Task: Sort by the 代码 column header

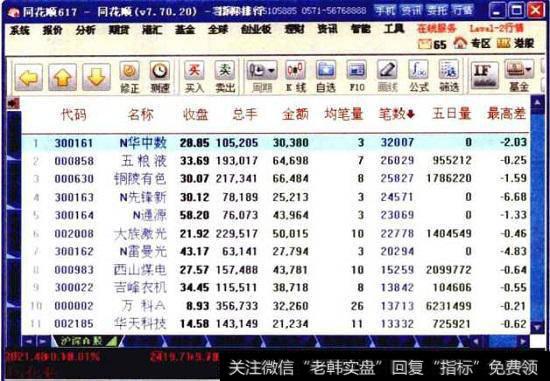Action: 74,114
